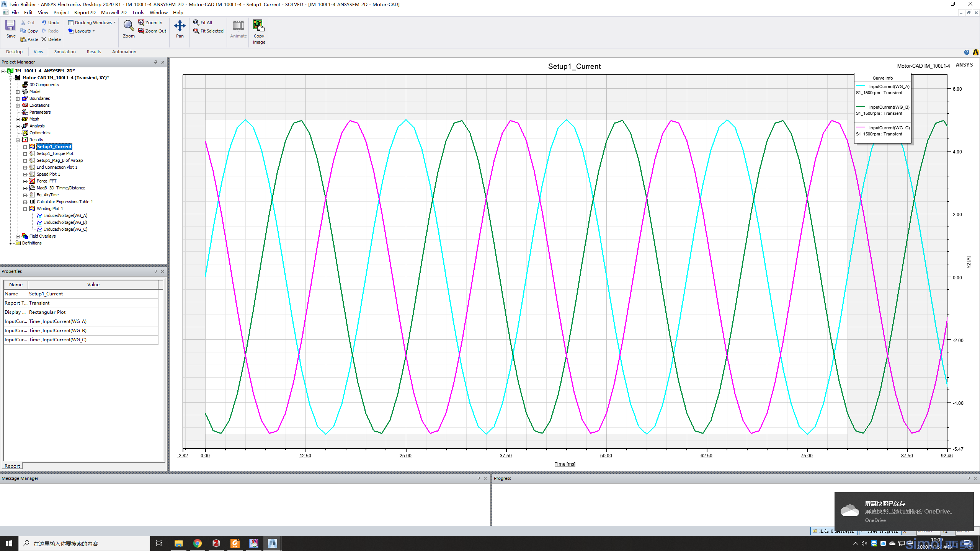This screenshot has height=551, width=980.
Task: Open the Layouts dropdown
Action: point(82,31)
